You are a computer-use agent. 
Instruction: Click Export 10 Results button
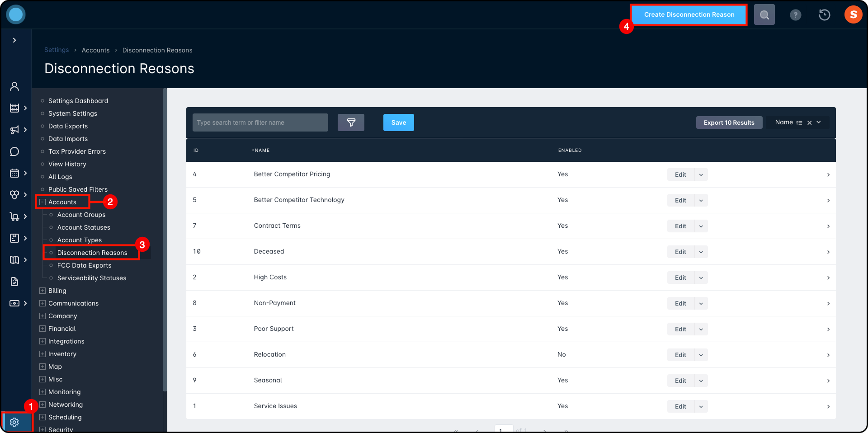click(x=729, y=122)
